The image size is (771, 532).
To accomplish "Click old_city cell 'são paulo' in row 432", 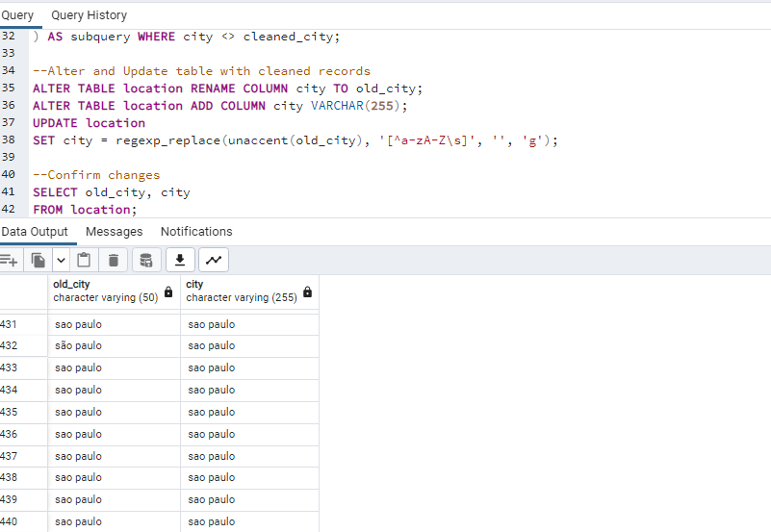I will [115, 345].
